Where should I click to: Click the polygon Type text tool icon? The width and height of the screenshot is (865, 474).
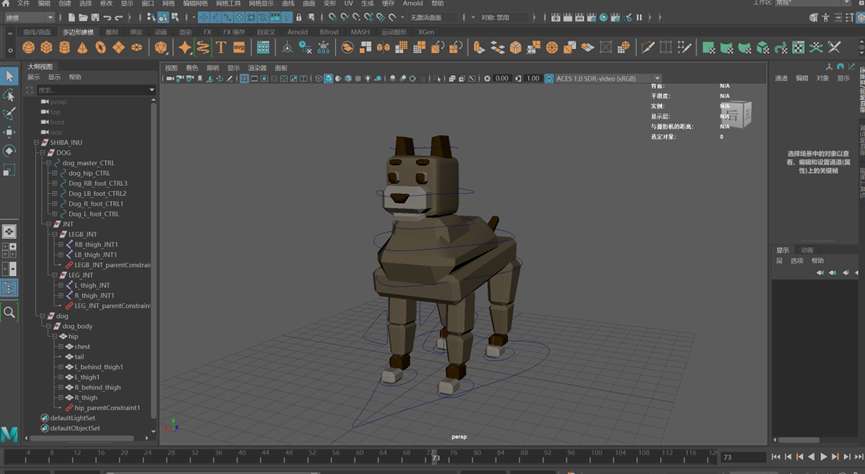[221, 47]
